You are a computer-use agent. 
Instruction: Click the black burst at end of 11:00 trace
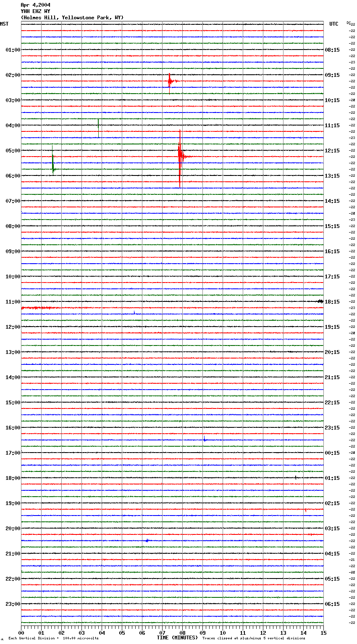320,301
